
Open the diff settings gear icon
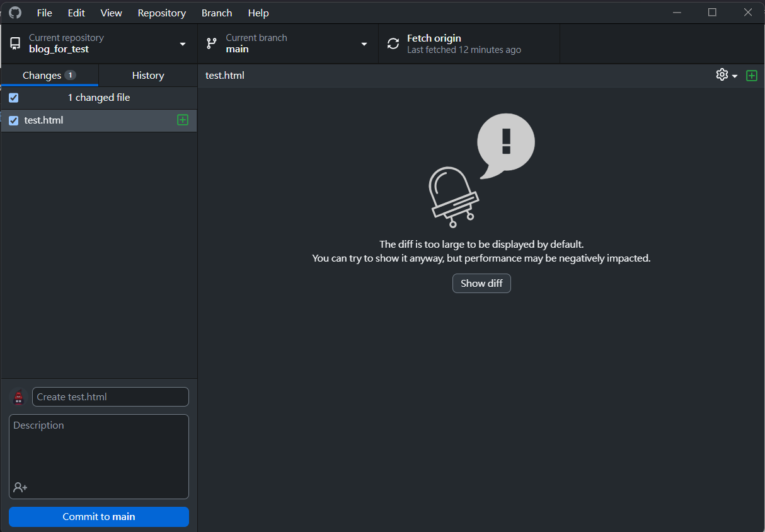point(722,75)
